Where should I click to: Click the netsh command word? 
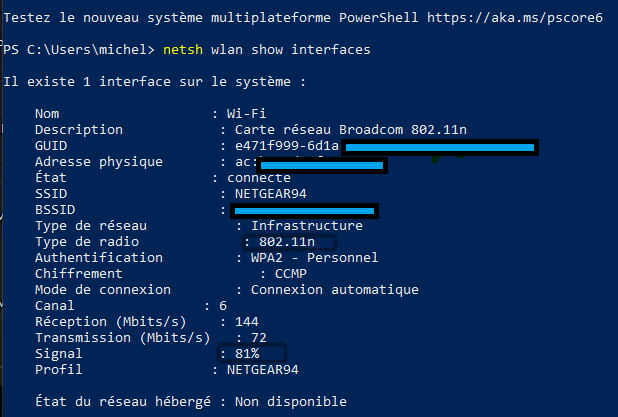coord(183,50)
